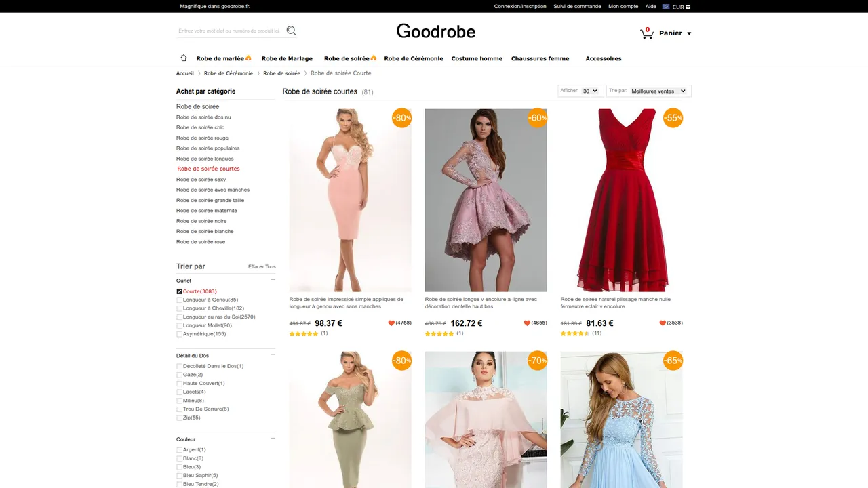Check Longueur à Genou(85) filter
868x488 pixels.
pos(180,300)
